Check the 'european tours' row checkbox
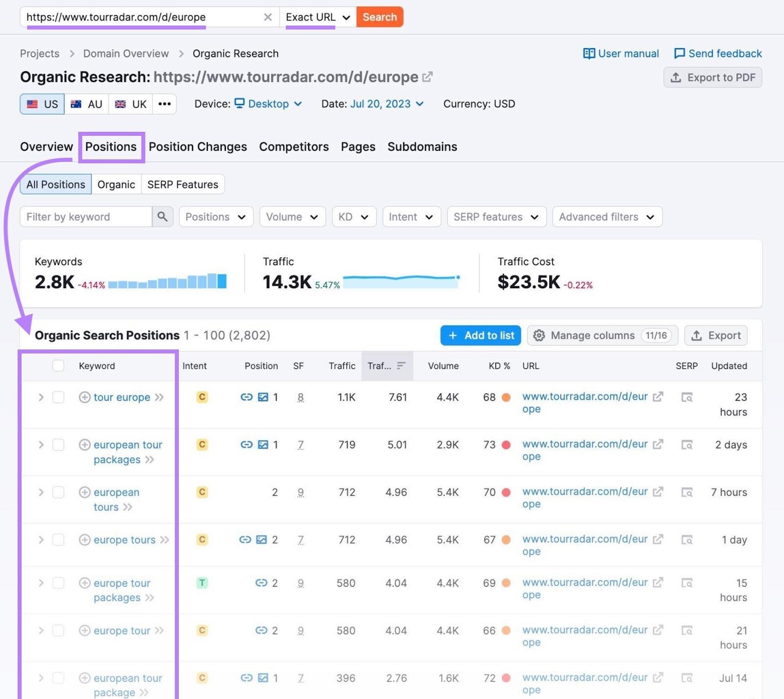The width and height of the screenshot is (784, 699). [x=58, y=492]
